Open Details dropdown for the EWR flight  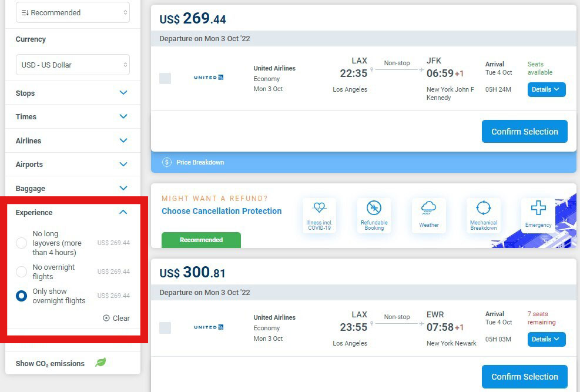[x=547, y=339]
